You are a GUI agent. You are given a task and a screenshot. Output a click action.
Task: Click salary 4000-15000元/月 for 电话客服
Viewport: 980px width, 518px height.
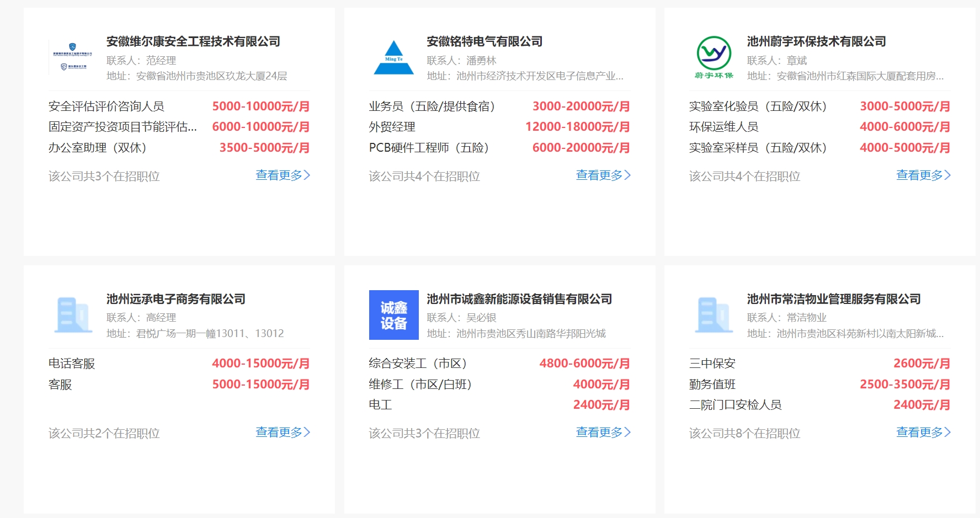[x=261, y=364]
